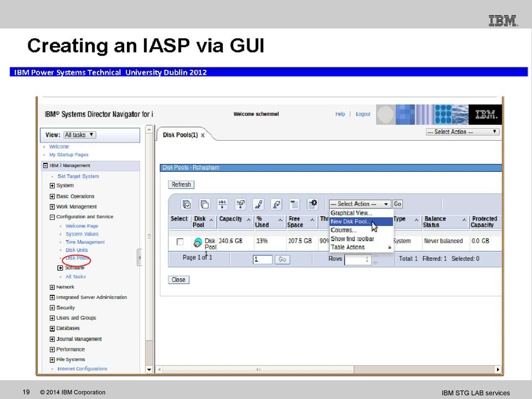The image size is (532, 399).
Task: Open the Welcome link in sidebar
Action: [x=59, y=146]
